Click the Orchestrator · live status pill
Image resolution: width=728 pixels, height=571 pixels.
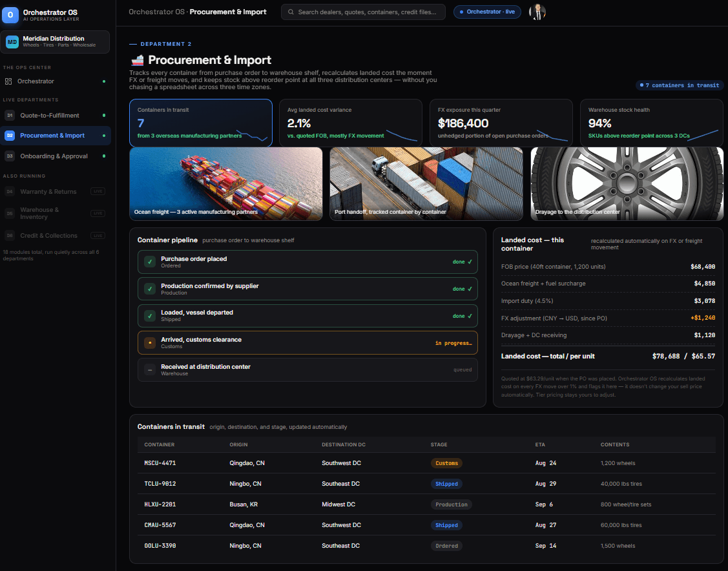click(487, 12)
